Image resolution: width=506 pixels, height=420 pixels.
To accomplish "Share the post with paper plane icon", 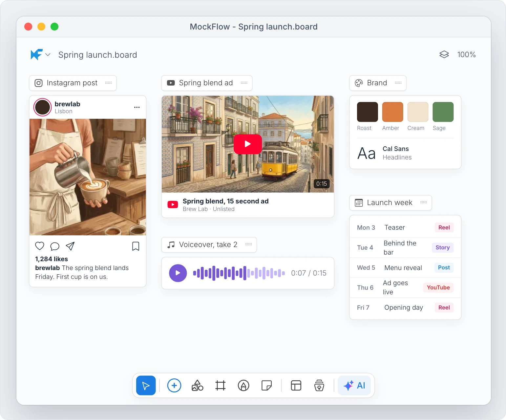I will point(70,246).
